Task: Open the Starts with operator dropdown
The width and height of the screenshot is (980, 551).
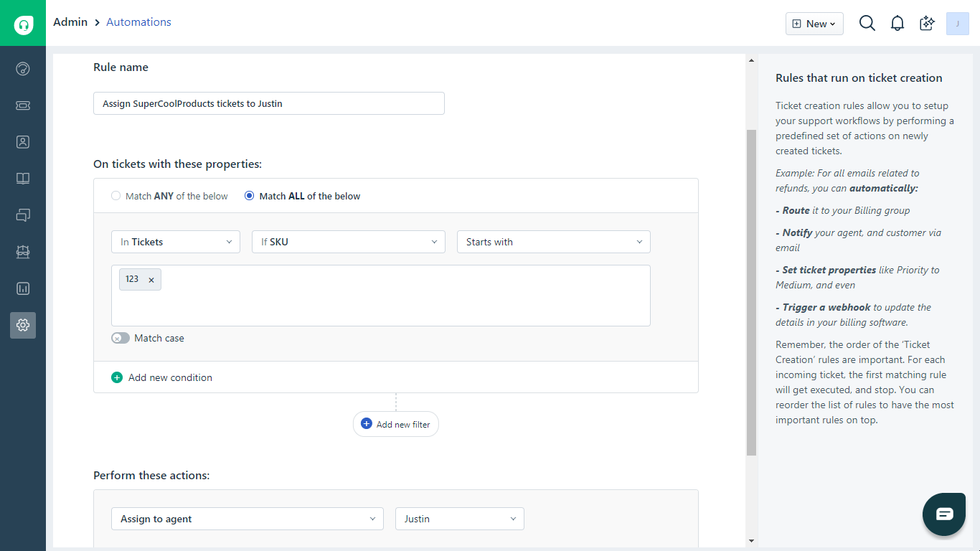Action: pos(554,242)
